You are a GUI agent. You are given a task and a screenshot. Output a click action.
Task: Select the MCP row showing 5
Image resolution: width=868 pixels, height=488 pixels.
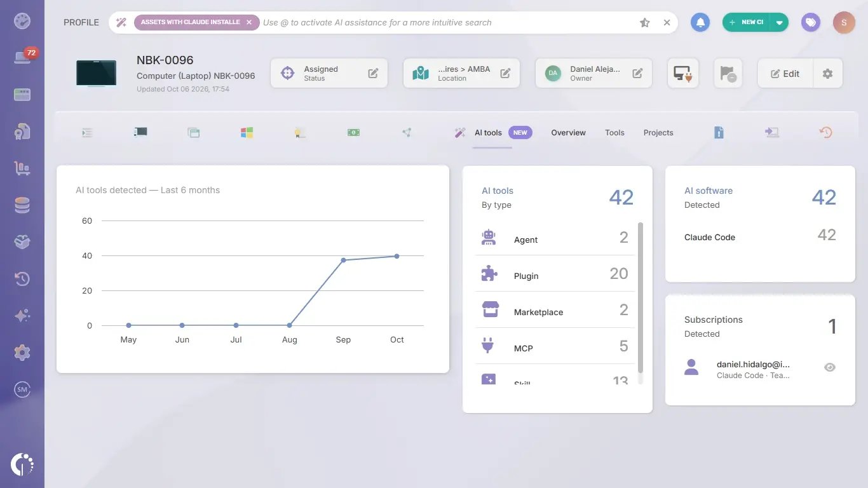[555, 346]
